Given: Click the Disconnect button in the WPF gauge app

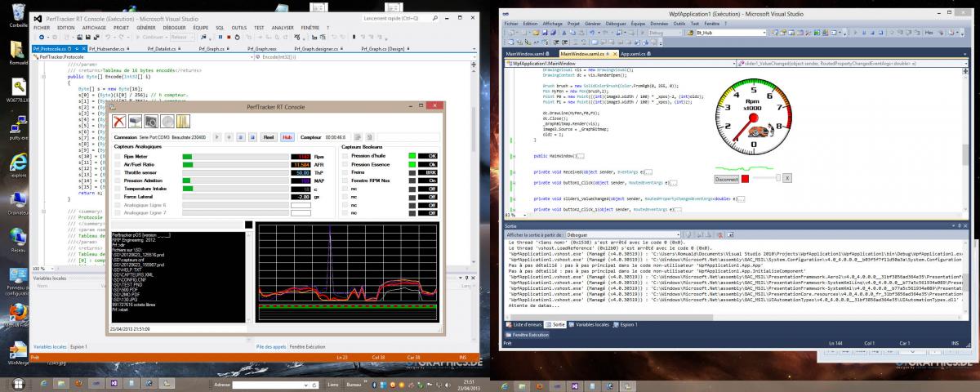Looking at the screenshot, I should (x=726, y=178).
